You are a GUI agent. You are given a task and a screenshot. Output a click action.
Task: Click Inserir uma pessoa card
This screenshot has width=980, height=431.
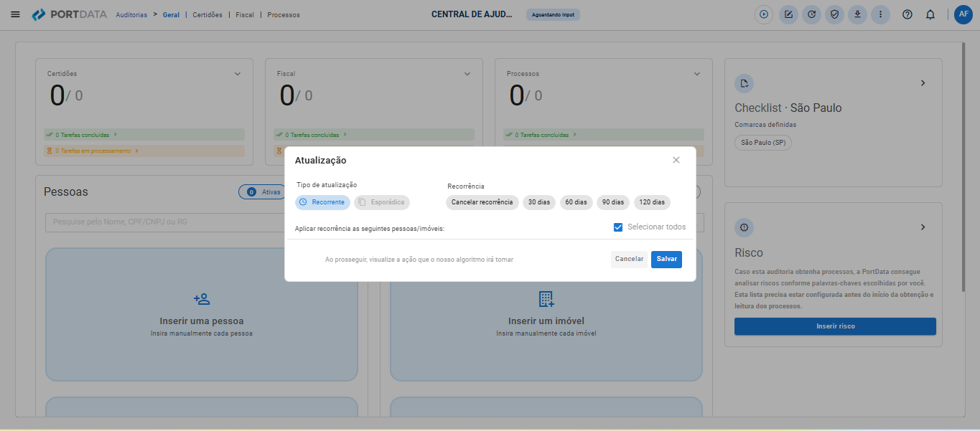point(202,314)
